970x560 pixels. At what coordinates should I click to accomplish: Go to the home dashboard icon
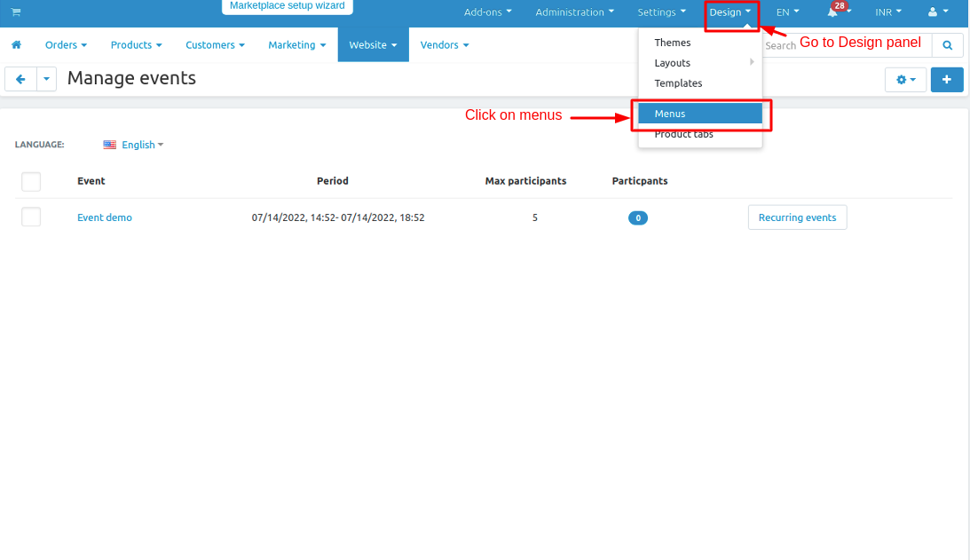point(16,45)
